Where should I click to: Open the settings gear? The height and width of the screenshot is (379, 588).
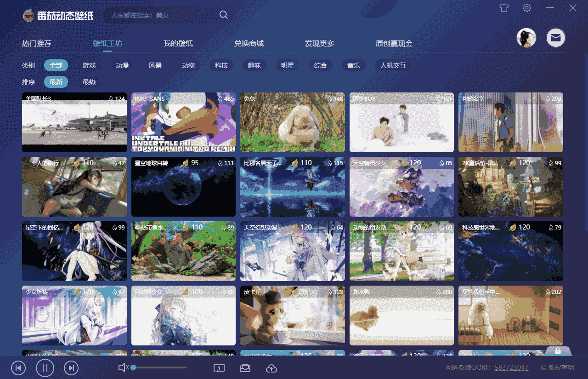pos(526,8)
